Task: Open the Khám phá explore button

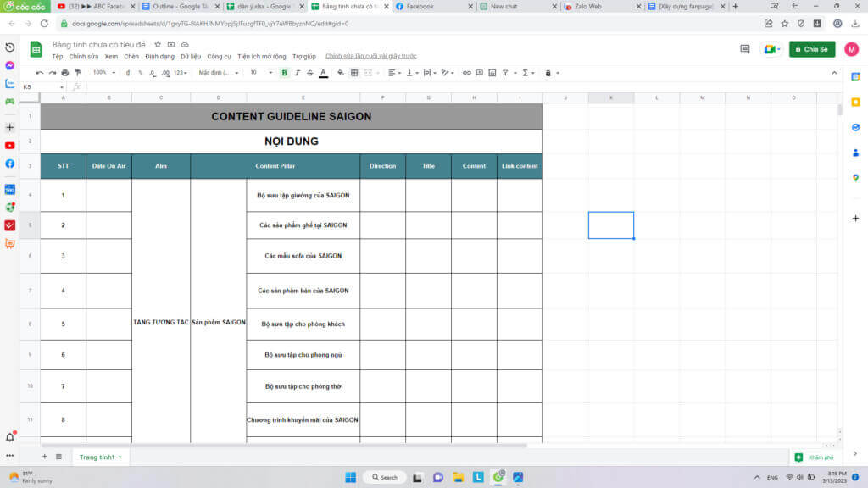Action: click(815, 457)
